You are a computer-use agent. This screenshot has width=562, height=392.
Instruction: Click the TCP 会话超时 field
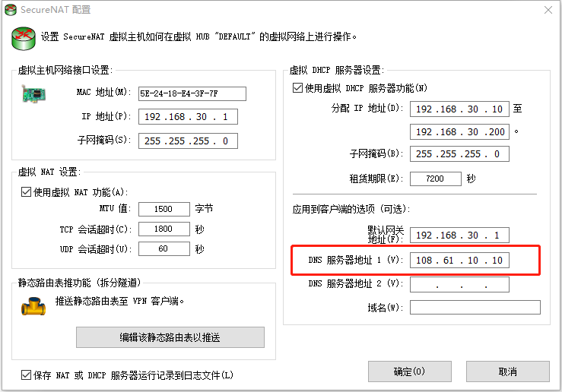tap(164, 229)
